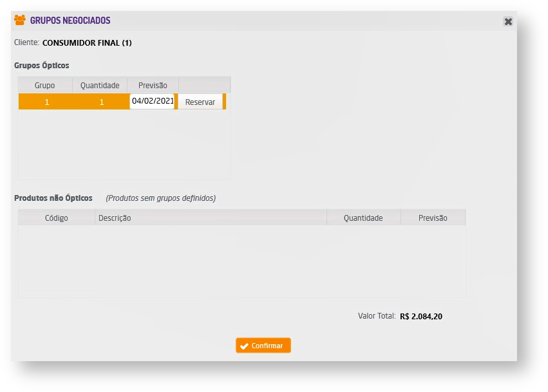Select the Quantidade cell of the orange row
The image size is (548, 392).
click(x=101, y=102)
